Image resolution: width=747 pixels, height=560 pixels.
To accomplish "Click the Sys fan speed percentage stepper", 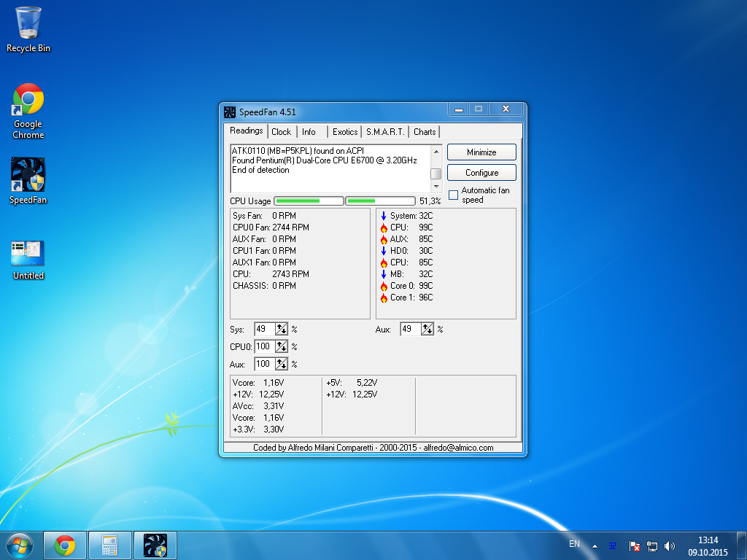I will click(x=282, y=330).
